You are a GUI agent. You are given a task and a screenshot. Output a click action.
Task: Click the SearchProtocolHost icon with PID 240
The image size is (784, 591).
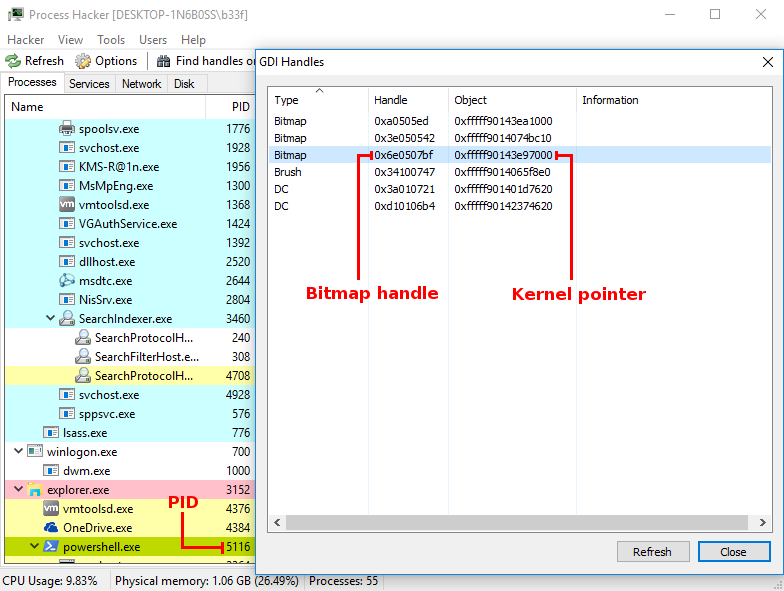82,338
